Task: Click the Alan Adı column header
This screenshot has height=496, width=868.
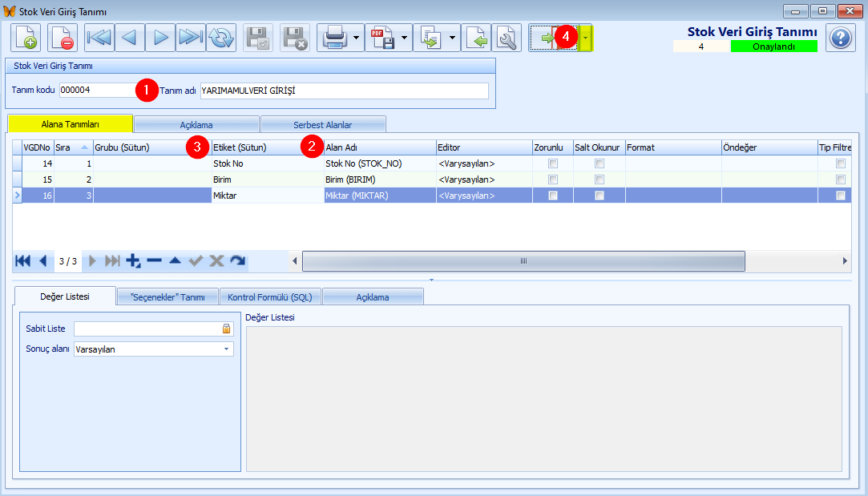Action: (381, 147)
